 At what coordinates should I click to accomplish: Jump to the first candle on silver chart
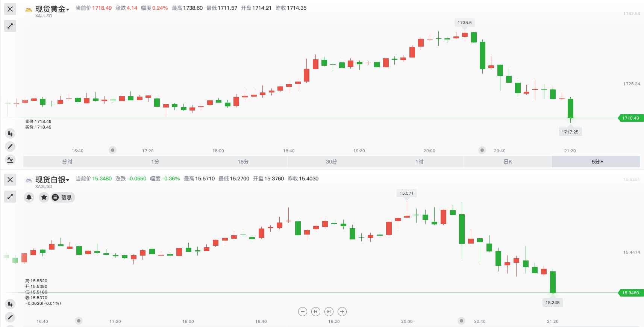coord(316,312)
